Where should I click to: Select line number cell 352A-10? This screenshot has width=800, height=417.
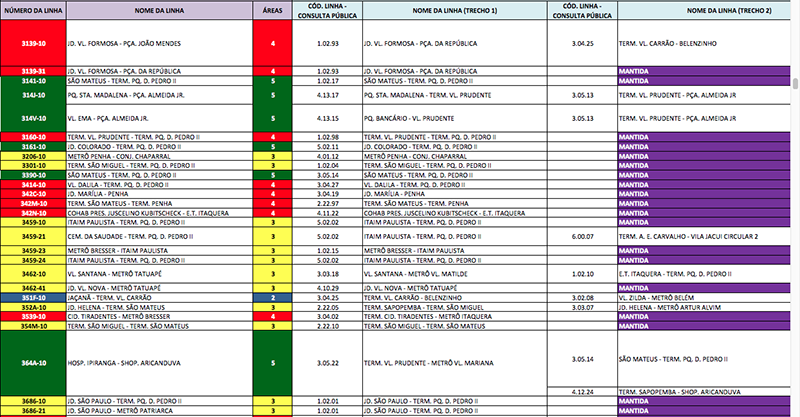[x=33, y=307]
